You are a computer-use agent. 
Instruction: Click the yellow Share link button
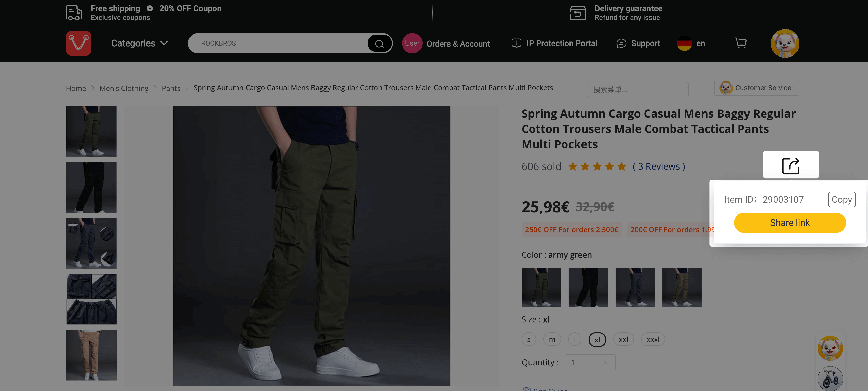[x=790, y=223]
